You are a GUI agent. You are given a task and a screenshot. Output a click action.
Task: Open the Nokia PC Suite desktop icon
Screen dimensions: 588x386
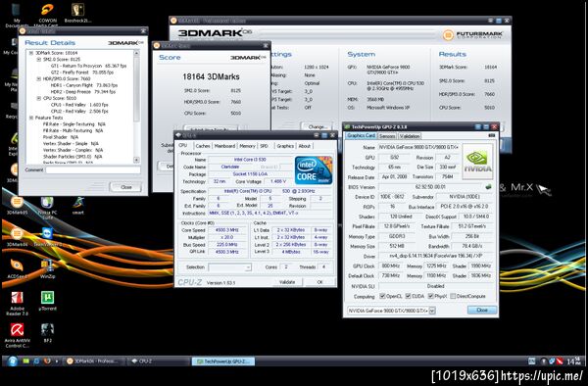[x=47, y=206]
